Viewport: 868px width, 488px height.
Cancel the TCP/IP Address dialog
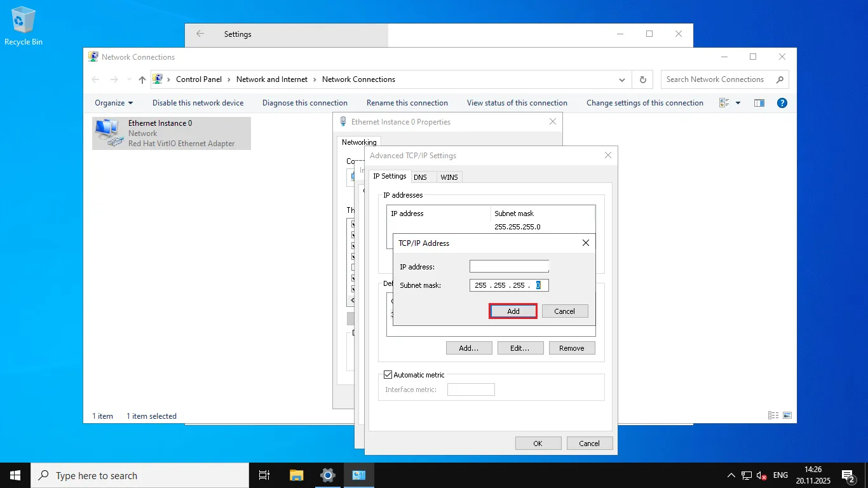[564, 311]
